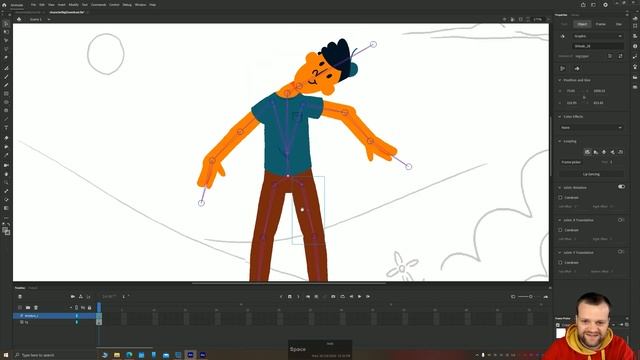Collapse the Joint: Y Translation section
This screenshot has width=640, height=360.
(560, 253)
